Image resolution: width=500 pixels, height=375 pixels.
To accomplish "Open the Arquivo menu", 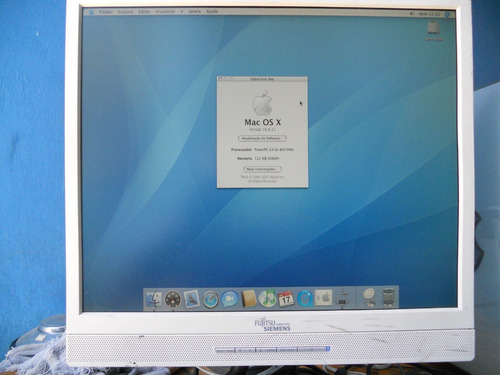I will tap(126, 12).
